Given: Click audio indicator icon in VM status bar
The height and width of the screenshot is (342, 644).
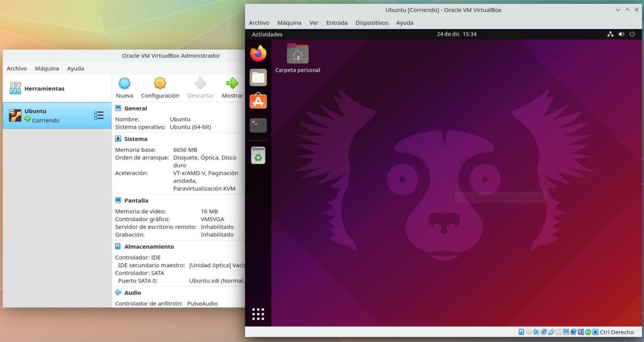Looking at the screenshot, I should coord(536,332).
